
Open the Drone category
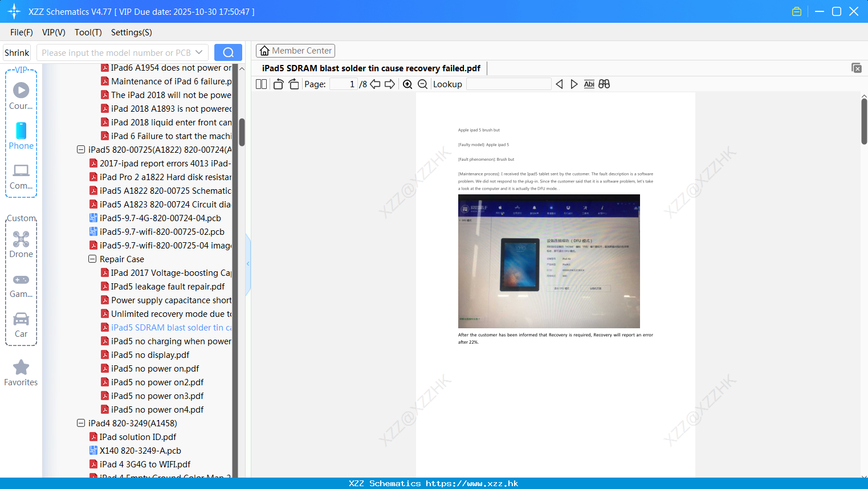tap(21, 245)
